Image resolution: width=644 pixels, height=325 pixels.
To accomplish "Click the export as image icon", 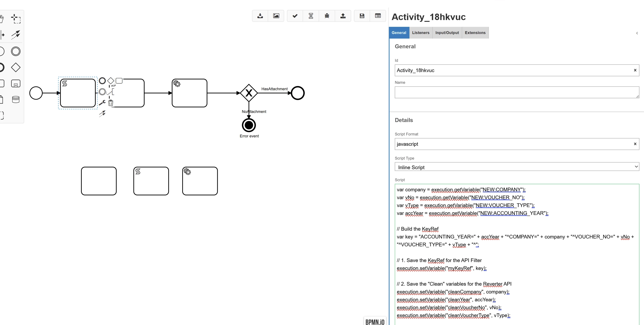I will [x=276, y=16].
